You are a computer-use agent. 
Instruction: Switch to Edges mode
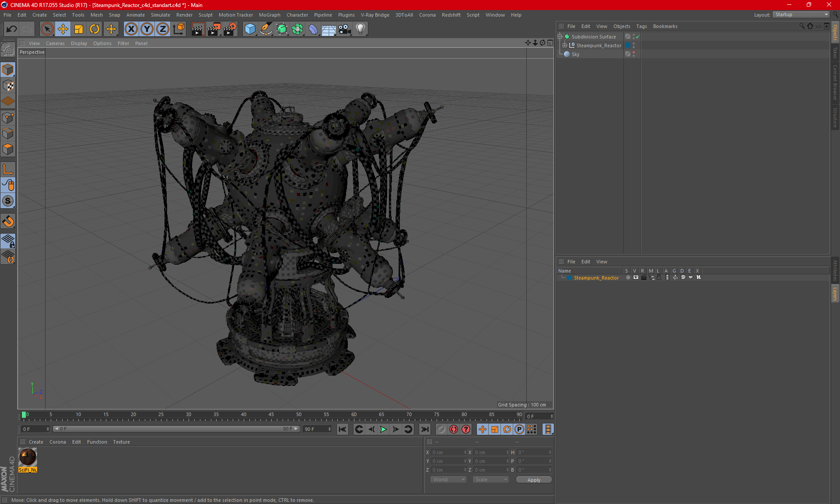click(x=8, y=133)
